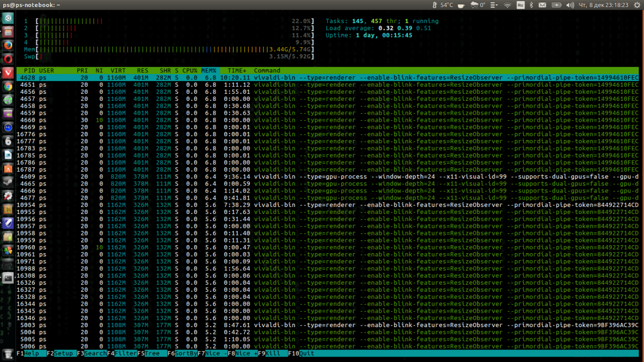Open Firefox from the launcher
Viewport: 644px width, 362px height.
8,45
